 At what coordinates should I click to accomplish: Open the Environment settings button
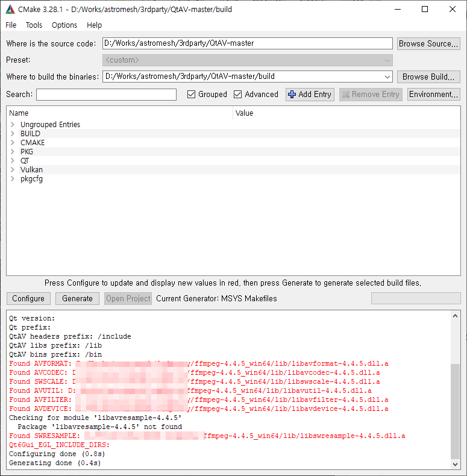pyautogui.click(x=434, y=95)
